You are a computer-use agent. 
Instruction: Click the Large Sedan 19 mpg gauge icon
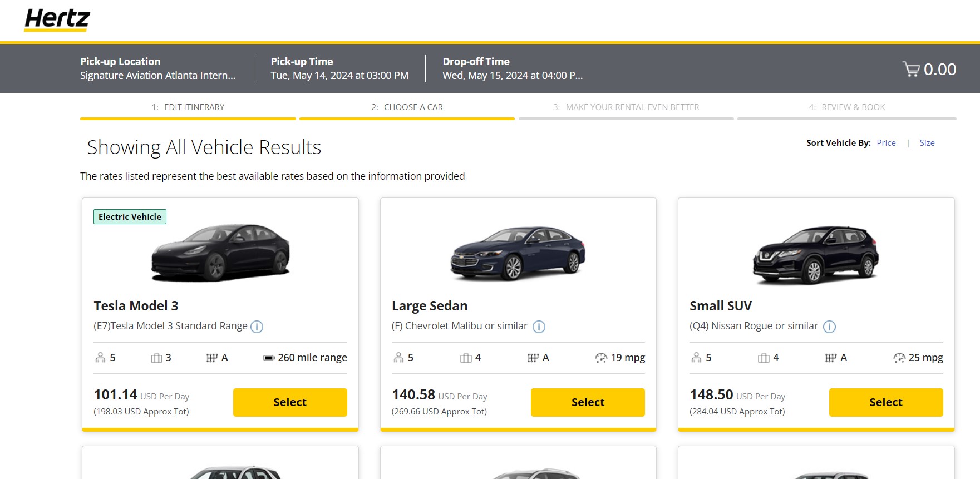(x=601, y=358)
